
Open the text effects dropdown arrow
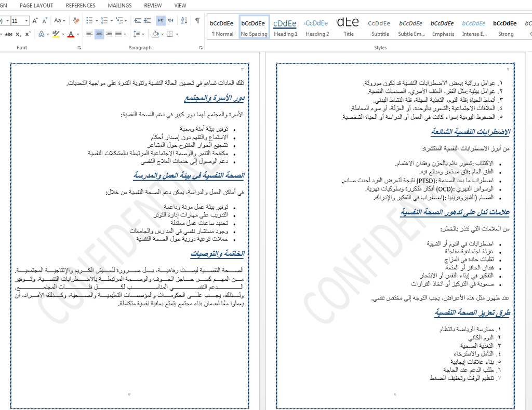47,34
